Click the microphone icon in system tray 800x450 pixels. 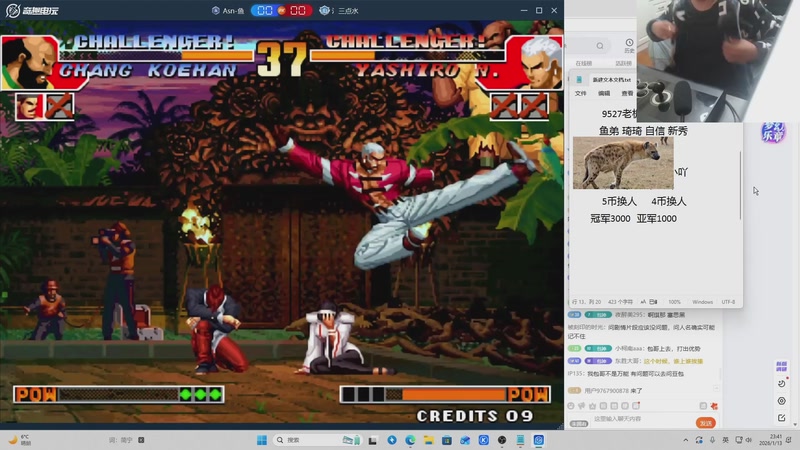point(712,440)
